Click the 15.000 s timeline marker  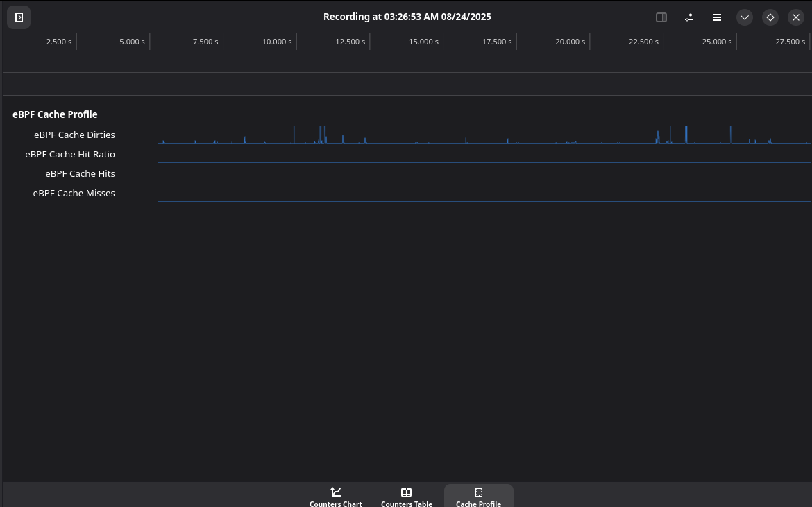(x=423, y=42)
